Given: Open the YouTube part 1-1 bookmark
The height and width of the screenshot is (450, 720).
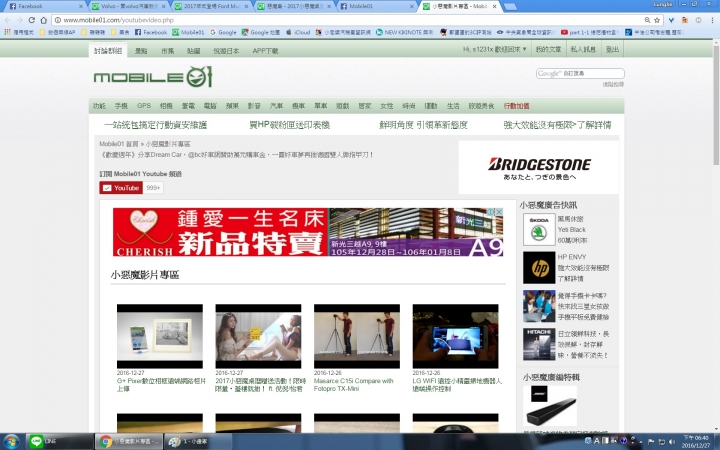Looking at the screenshot, I should (x=590, y=32).
